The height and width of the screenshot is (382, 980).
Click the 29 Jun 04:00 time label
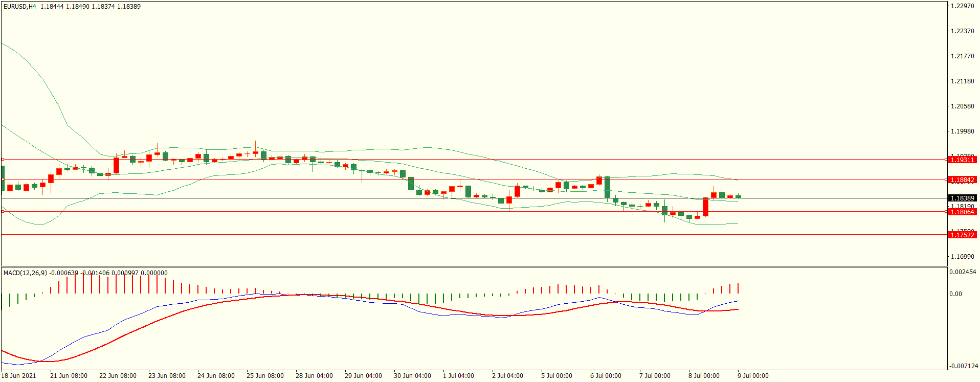tap(363, 376)
